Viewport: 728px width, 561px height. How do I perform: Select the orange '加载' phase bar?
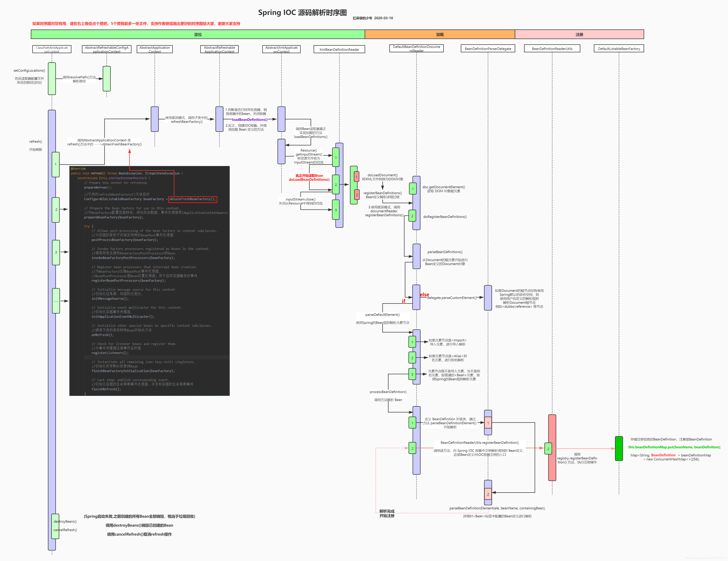pos(440,34)
